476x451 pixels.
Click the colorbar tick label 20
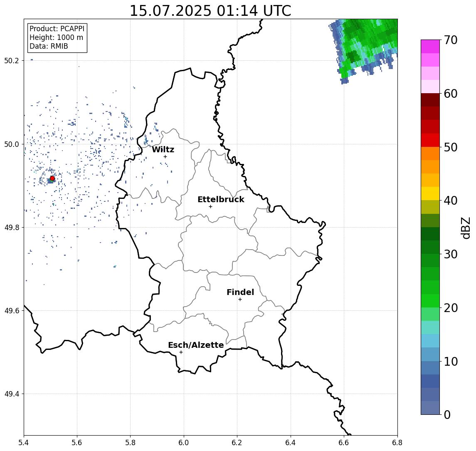coord(451,308)
